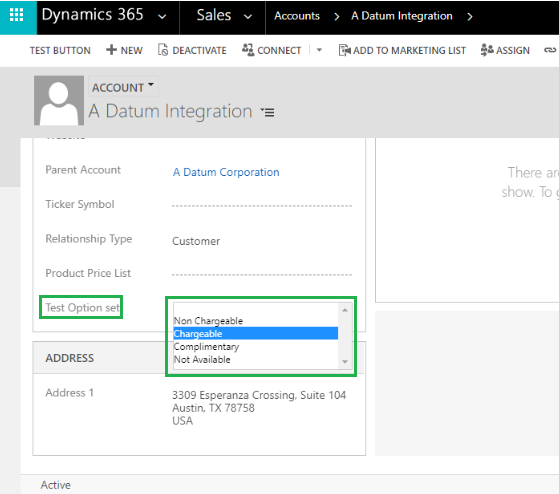Click the 3309 Esperanza Crossing address value

coord(259,408)
